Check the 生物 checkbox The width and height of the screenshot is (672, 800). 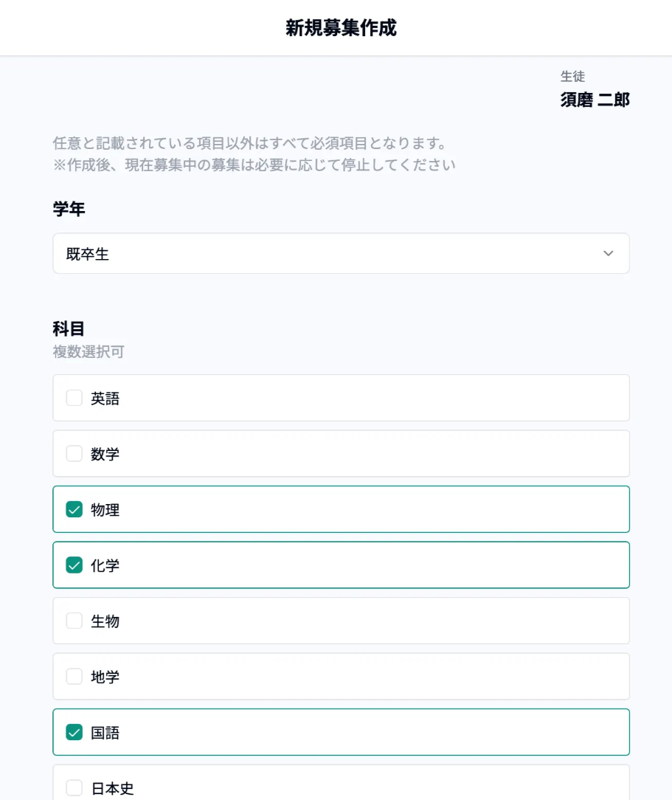pos(75,621)
